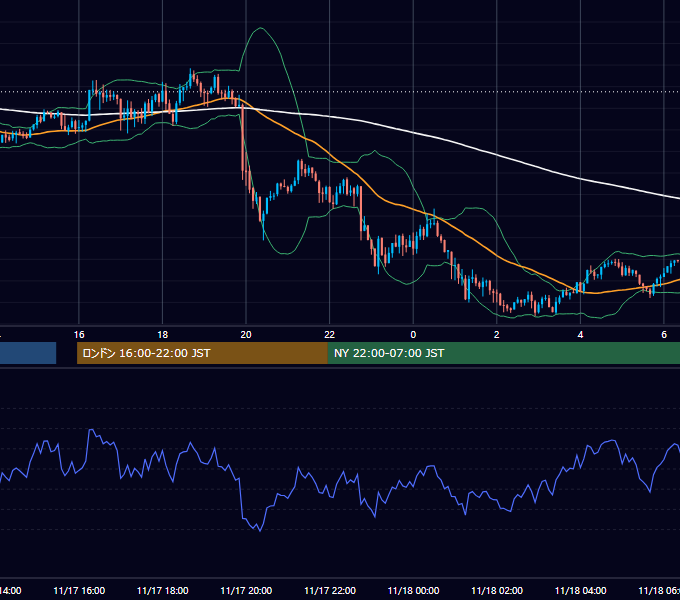Click the 11/18 04:00 date label
The height and width of the screenshot is (600, 680).
pos(581,590)
